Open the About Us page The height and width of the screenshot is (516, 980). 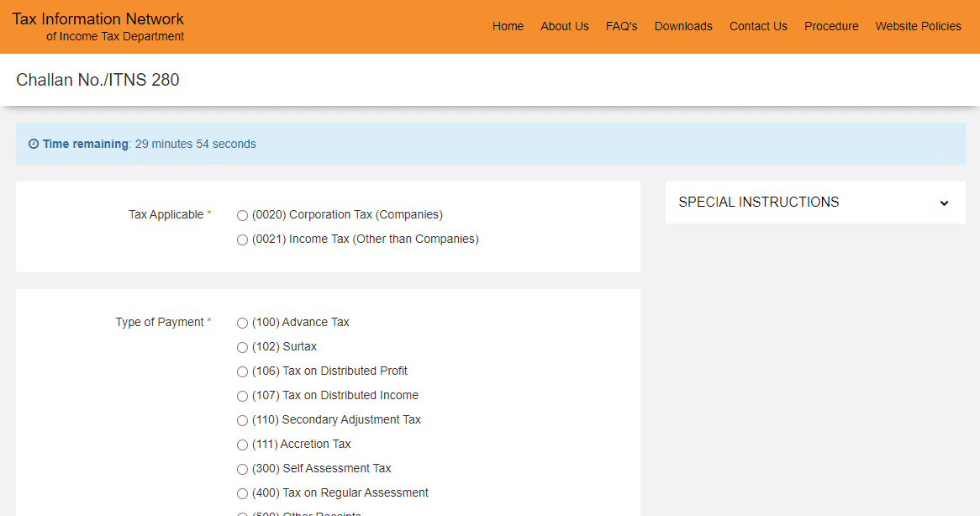pos(564,26)
